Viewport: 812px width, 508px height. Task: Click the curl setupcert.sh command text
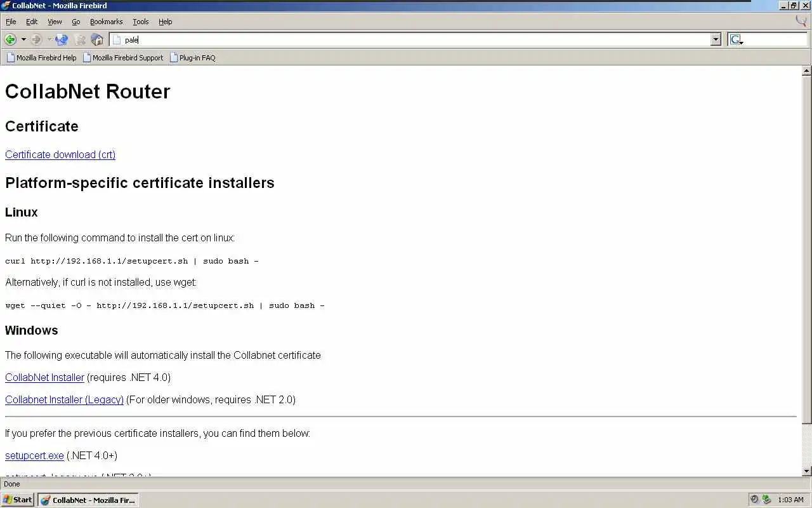click(132, 261)
